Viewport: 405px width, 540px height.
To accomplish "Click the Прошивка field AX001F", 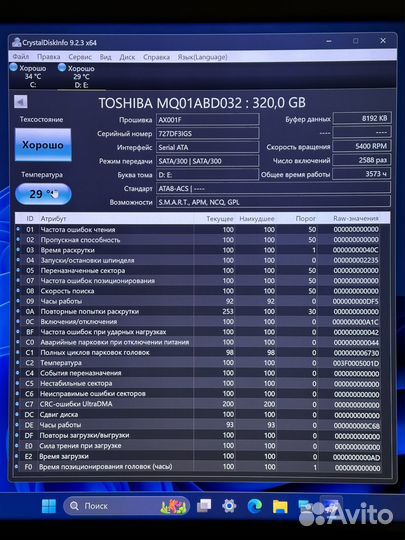I will pyautogui.click(x=207, y=120).
